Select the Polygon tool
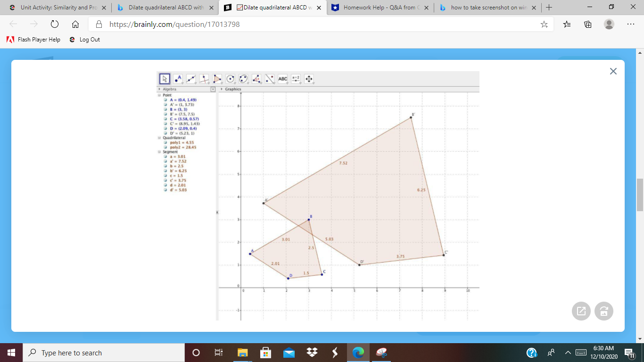 217,79
